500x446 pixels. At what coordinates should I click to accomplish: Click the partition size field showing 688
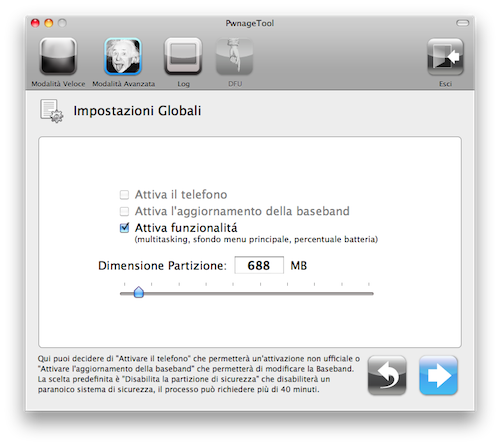pos(259,265)
